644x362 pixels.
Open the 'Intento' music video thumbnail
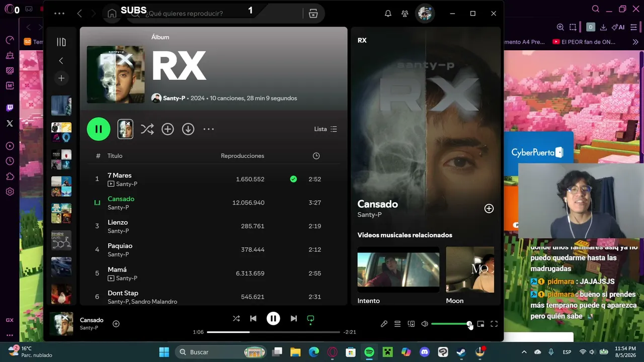[398, 269]
